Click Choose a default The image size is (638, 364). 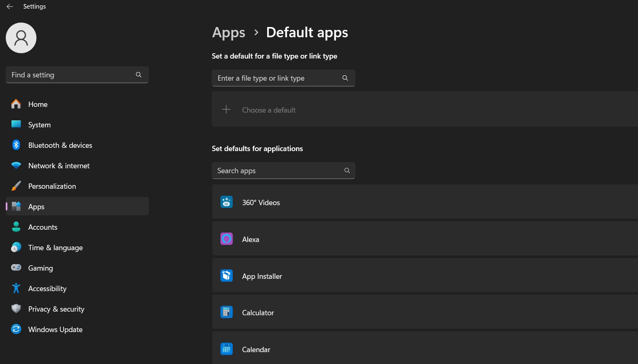[269, 110]
